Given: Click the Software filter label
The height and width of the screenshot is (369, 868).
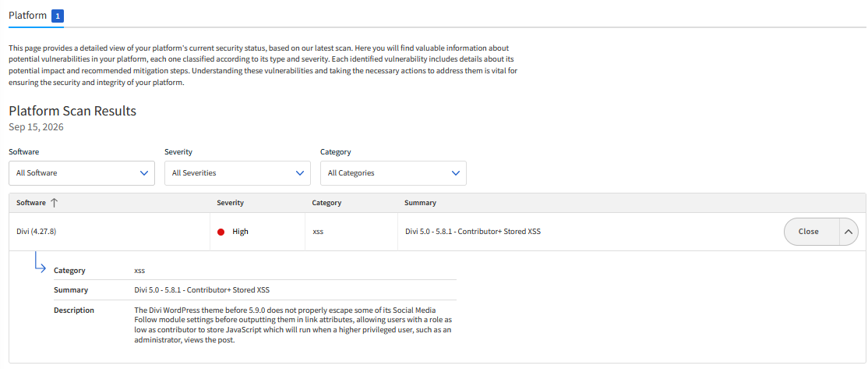Looking at the screenshot, I should tap(24, 151).
